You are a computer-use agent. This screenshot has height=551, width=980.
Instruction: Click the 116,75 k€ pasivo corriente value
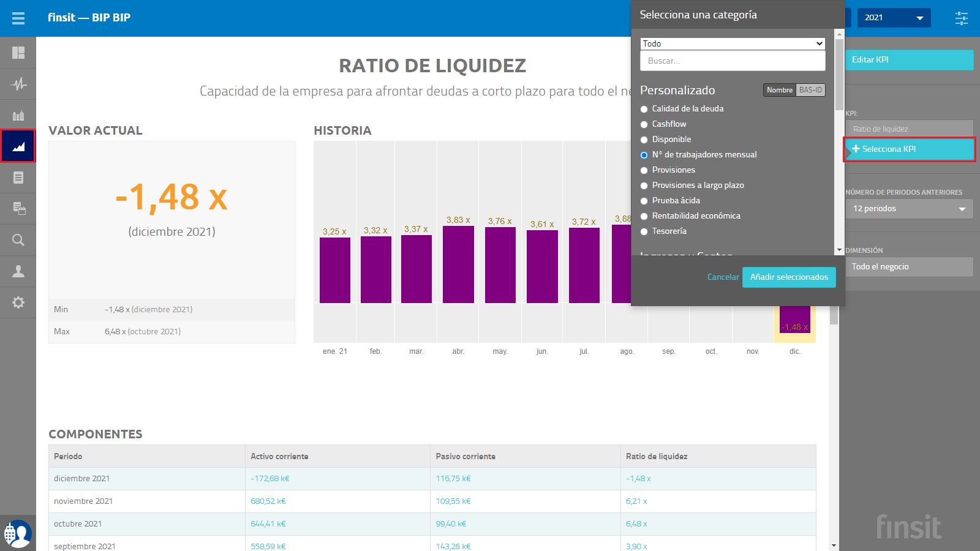453,479
